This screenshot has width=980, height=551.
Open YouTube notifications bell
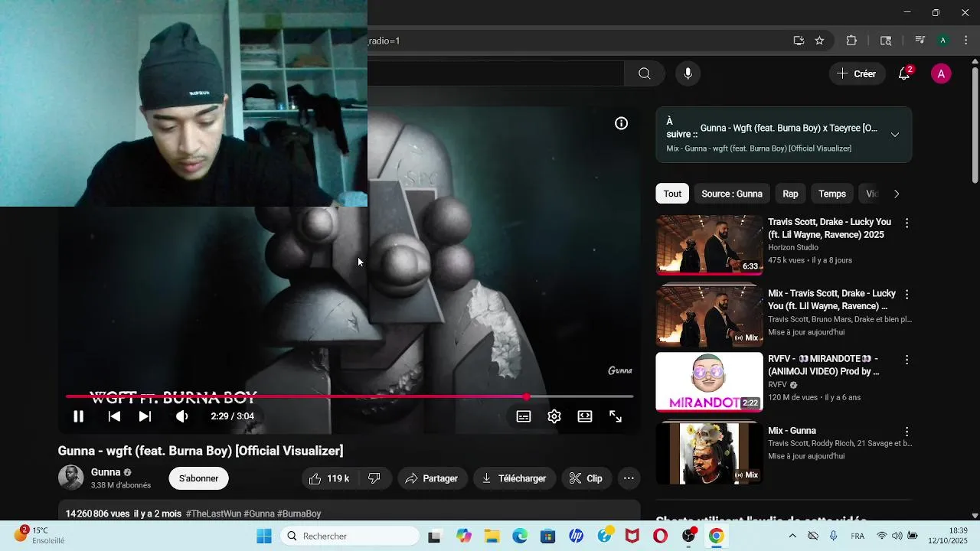[x=905, y=73]
